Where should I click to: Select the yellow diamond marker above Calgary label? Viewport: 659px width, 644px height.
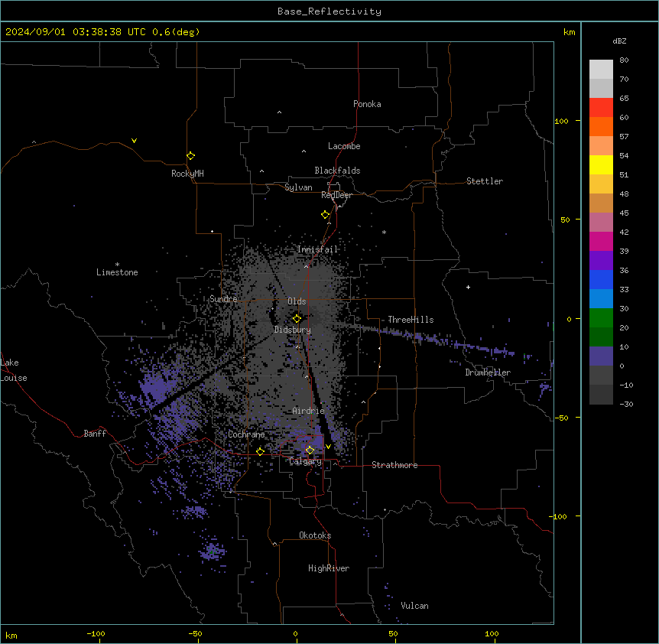[310, 450]
